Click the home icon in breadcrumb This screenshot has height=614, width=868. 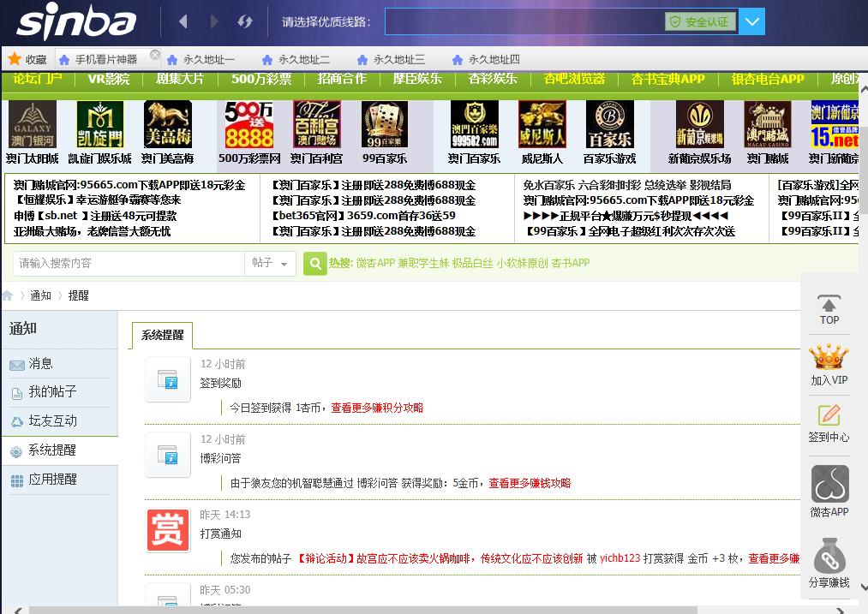click(7, 295)
